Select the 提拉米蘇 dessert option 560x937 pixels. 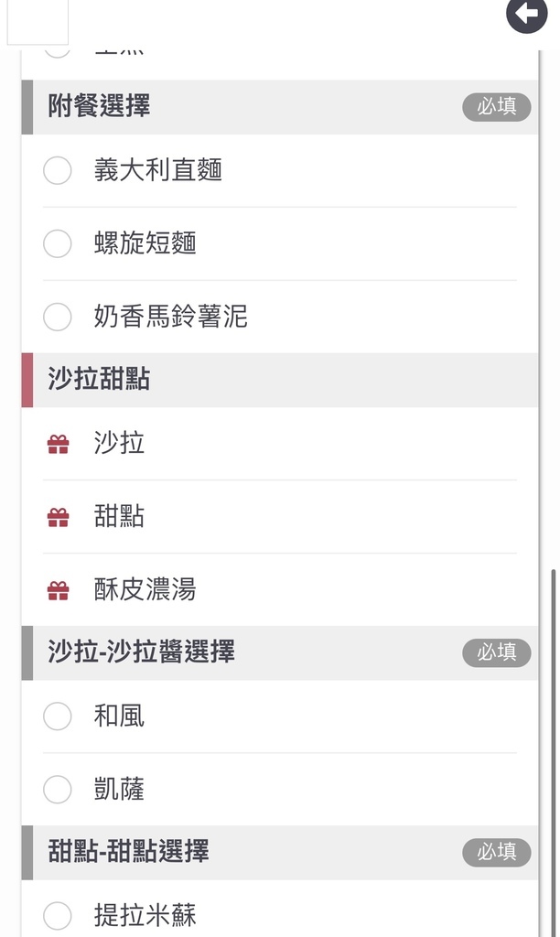[58, 915]
